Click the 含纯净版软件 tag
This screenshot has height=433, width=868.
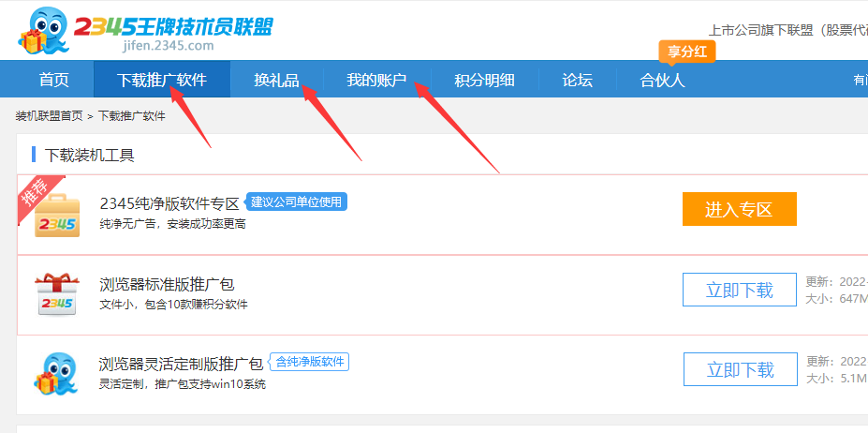(309, 362)
